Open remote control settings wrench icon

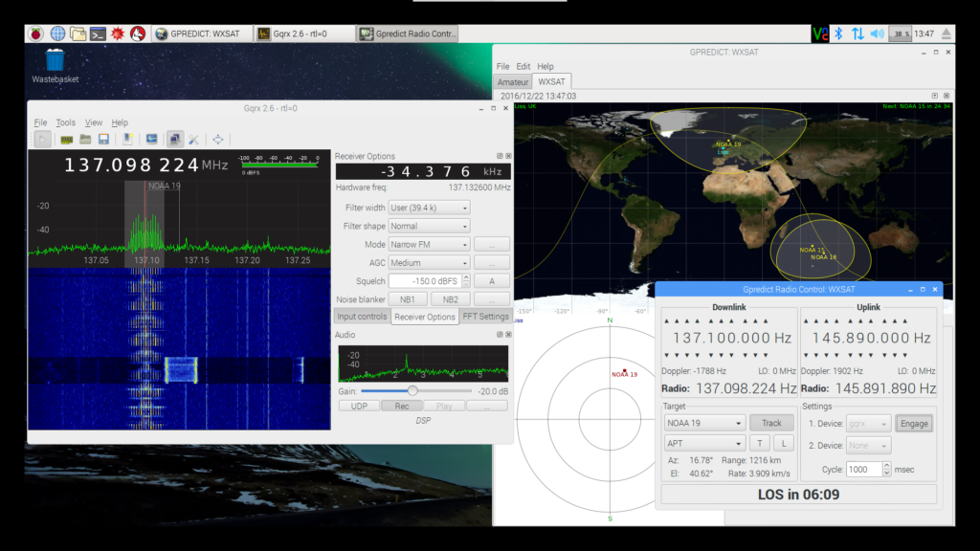click(193, 140)
